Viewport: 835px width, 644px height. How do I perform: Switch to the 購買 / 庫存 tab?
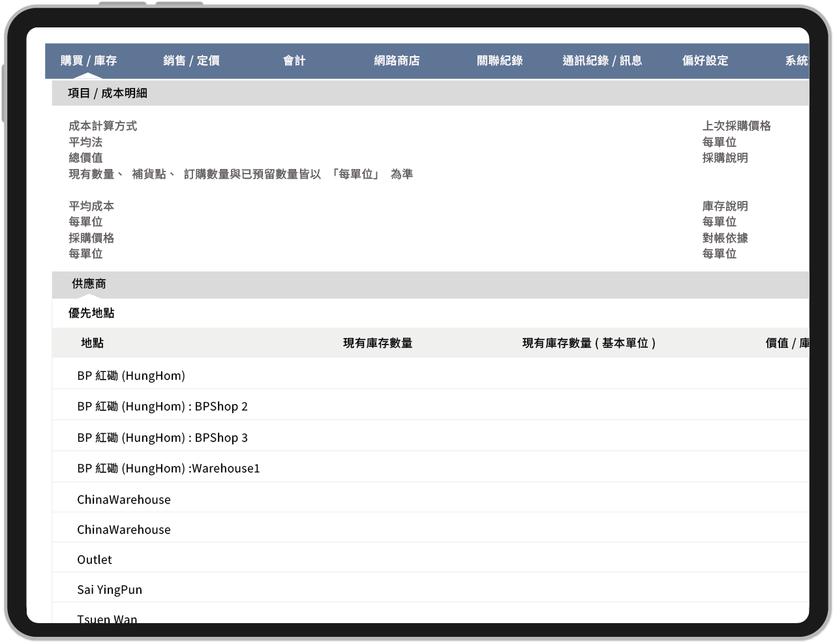click(89, 60)
